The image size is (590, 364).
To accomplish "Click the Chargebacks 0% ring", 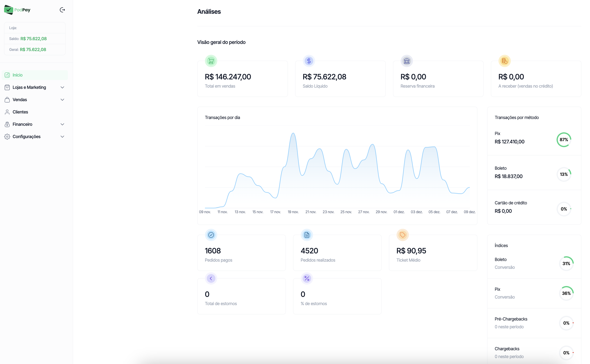I will click(566, 353).
